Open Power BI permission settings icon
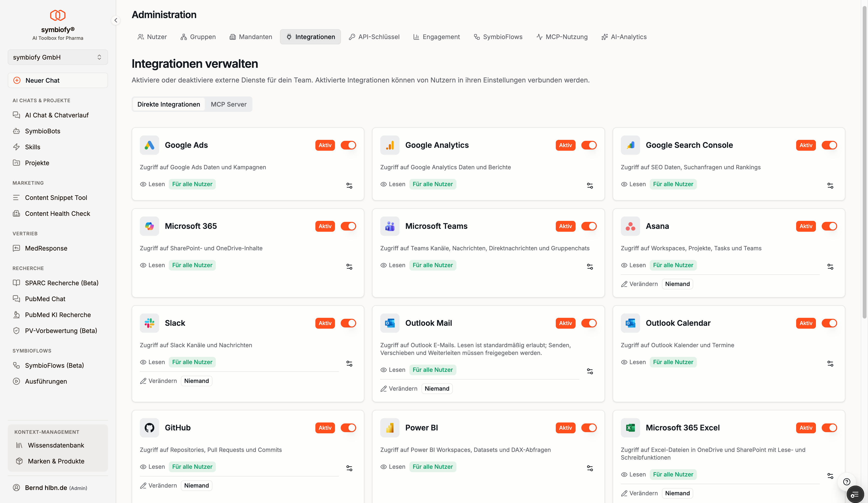868x503 pixels. (x=590, y=468)
